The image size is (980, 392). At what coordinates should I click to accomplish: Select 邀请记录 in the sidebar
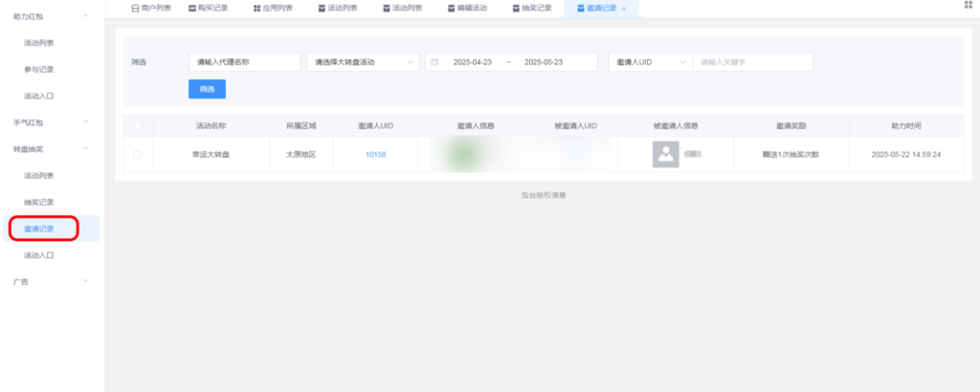pyautogui.click(x=38, y=229)
